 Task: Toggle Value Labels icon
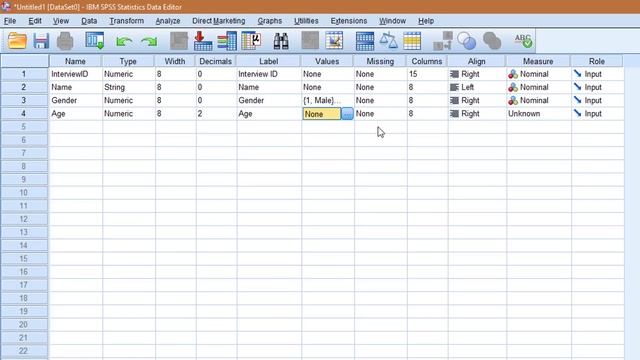click(x=442, y=41)
